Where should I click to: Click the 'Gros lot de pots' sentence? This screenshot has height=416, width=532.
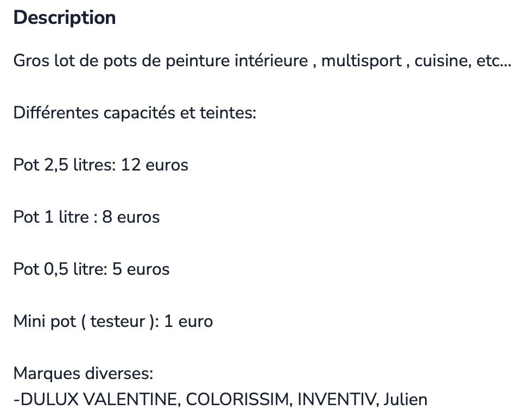tap(262, 61)
